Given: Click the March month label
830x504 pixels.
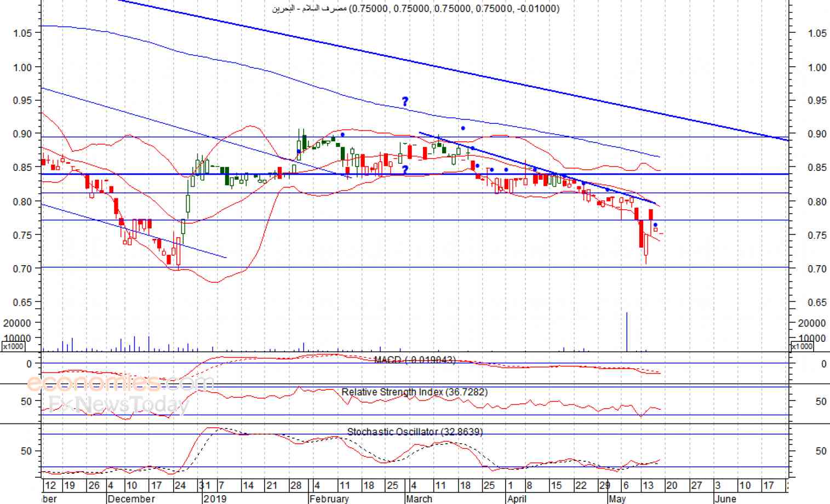Looking at the screenshot, I should click(x=419, y=499).
